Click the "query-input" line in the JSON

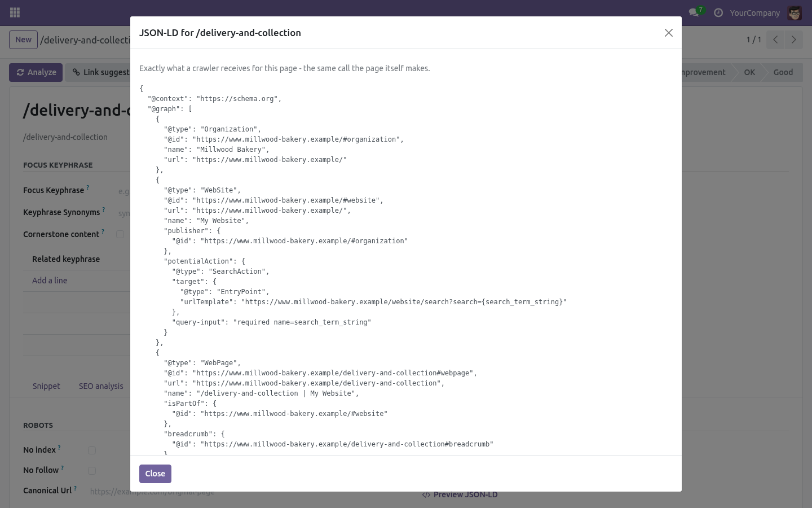tap(272, 322)
